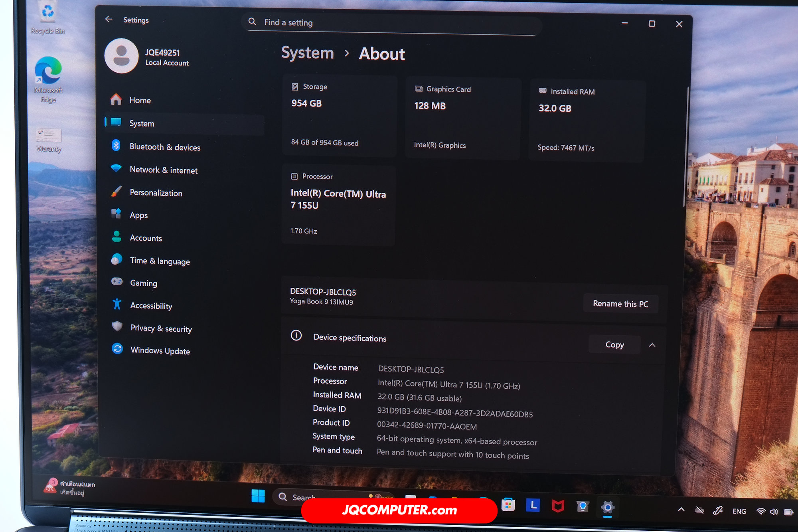798x532 pixels.
Task: Click the 'Find a setting' search box
Action: (391, 23)
